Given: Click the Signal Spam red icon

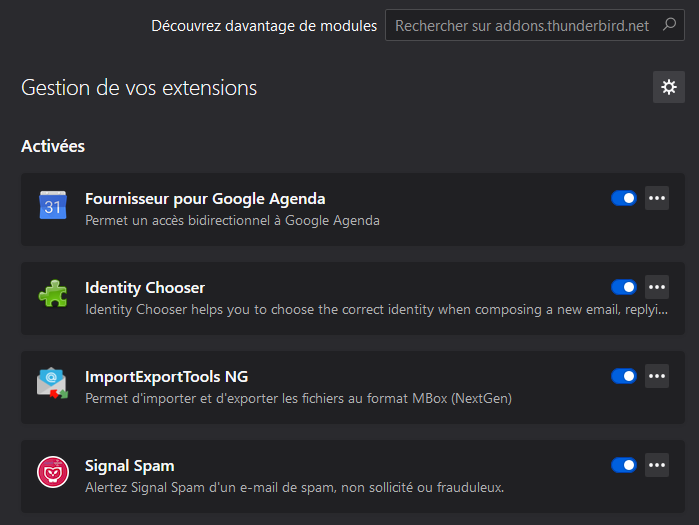Looking at the screenshot, I should pyautogui.click(x=52, y=472).
